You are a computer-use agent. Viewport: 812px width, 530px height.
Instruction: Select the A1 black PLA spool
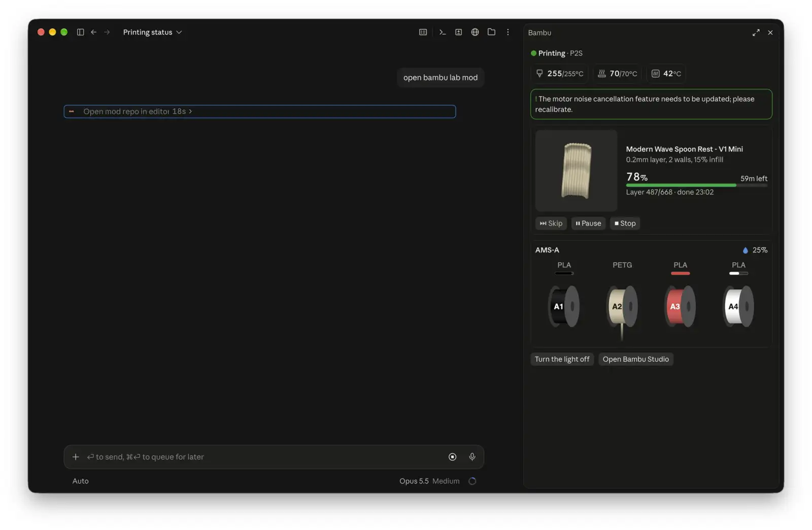564,306
